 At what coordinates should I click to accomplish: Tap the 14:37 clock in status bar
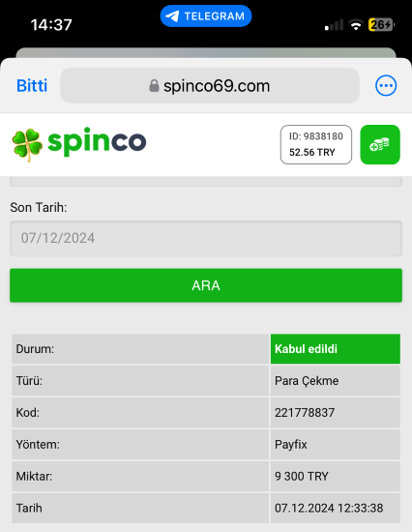click(51, 25)
